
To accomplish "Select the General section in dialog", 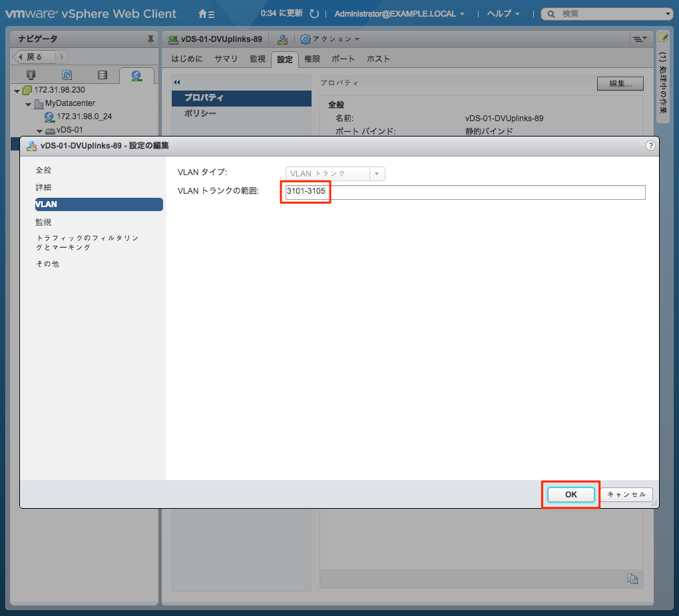I will tap(43, 170).
